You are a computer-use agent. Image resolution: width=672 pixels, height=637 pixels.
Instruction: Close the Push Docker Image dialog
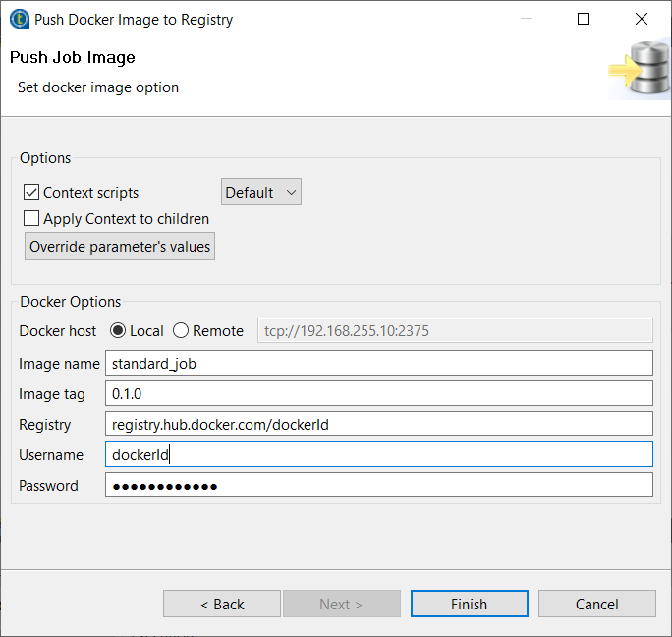pos(642,19)
